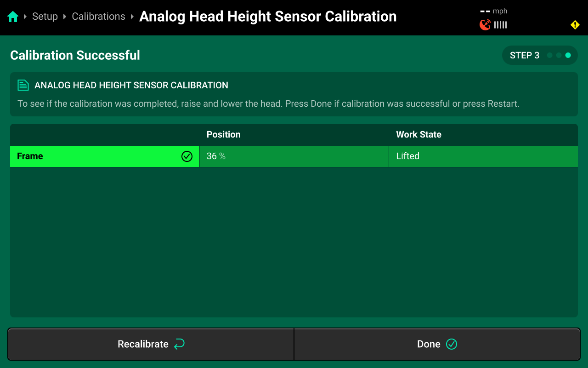Click the 36 % position value
This screenshot has height=368, width=588.
pos(216,156)
